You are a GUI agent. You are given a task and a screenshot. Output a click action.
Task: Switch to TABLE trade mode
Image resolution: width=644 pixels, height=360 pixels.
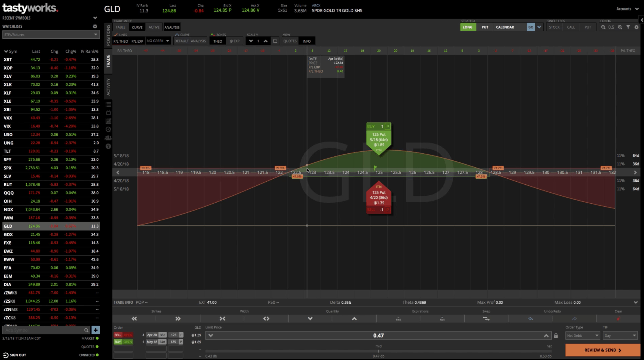[x=120, y=27]
